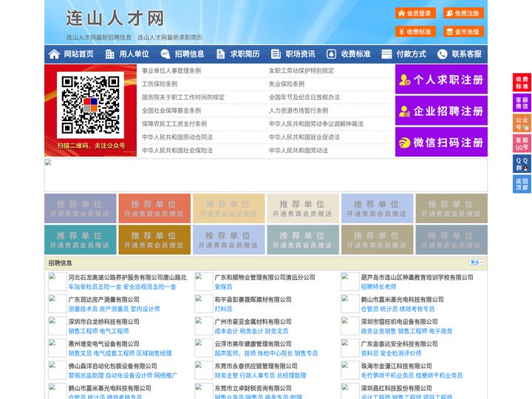Click the resume document icon beside 求职简历
Viewport: 532px width, 399px height.
click(220, 54)
